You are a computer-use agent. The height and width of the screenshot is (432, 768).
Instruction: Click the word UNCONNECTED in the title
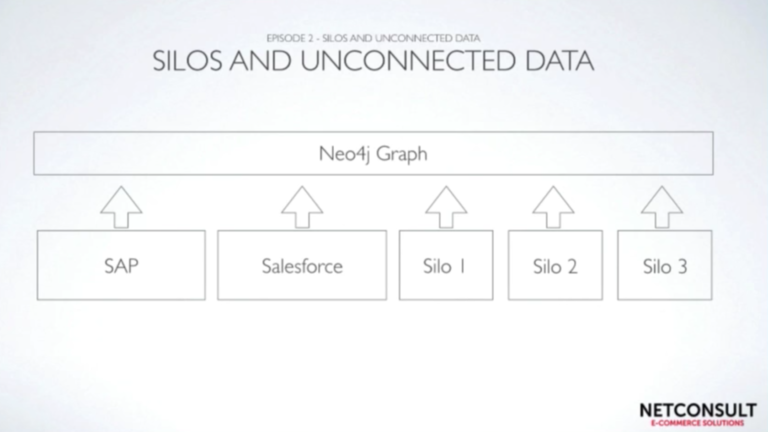408,61
